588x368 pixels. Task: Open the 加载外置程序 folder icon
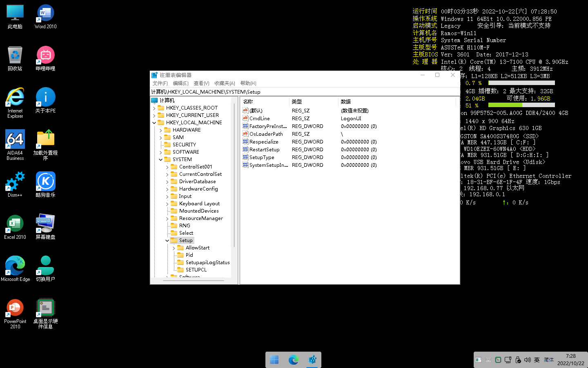click(x=45, y=145)
